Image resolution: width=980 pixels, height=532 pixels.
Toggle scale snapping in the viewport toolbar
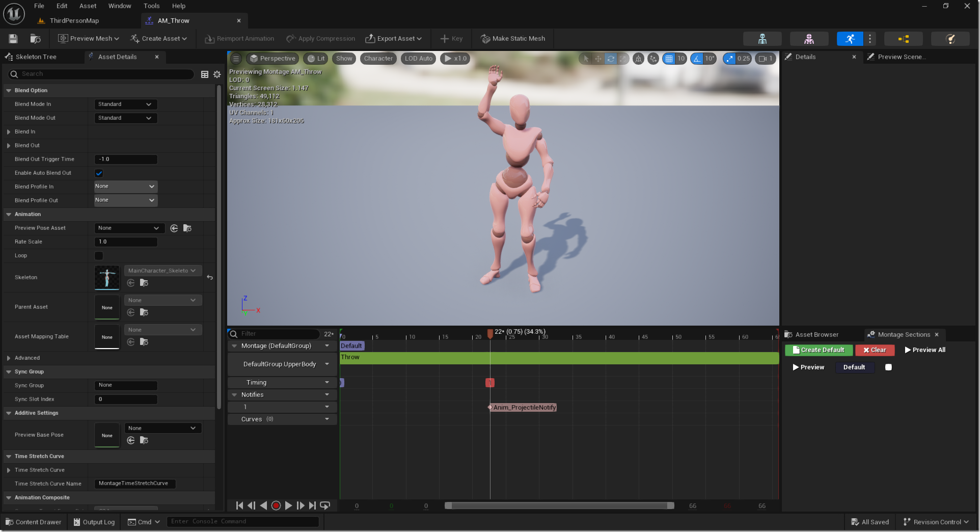[x=730, y=59]
